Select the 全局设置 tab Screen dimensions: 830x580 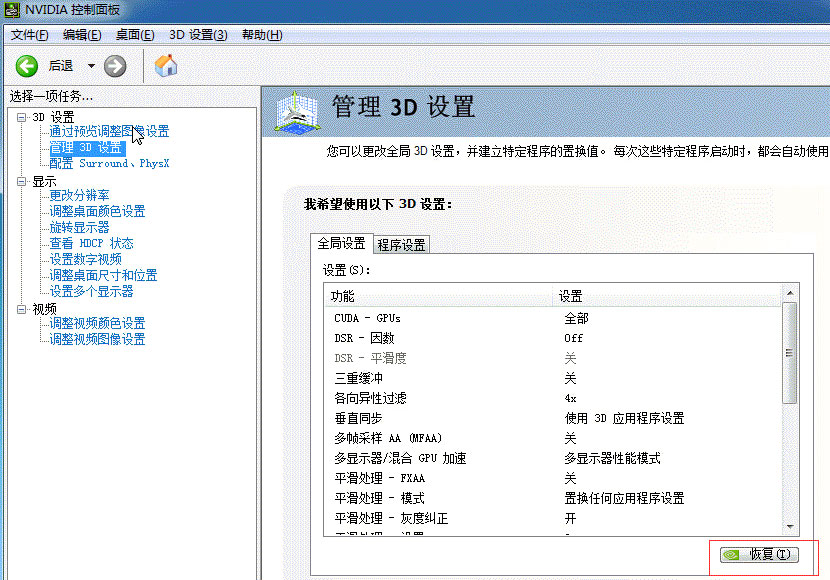click(x=341, y=244)
